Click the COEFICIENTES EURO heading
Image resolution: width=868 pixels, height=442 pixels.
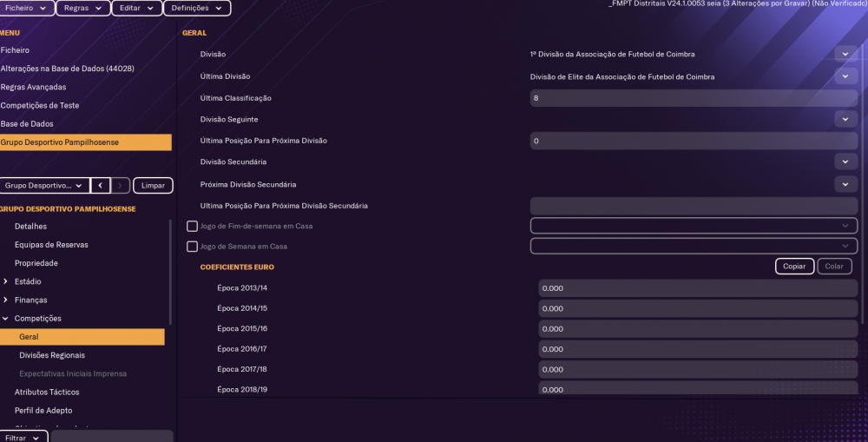(237, 267)
